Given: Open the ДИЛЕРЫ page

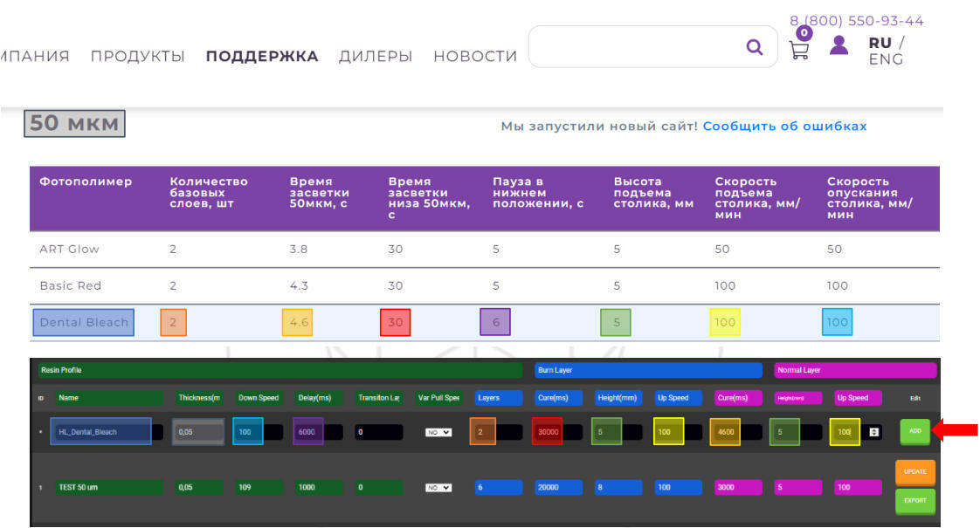Looking at the screenshot, I should coord(376,56).
